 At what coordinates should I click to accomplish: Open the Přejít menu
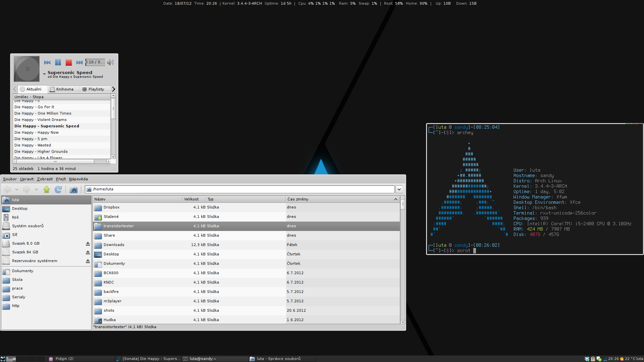pyautogui.click(x=61, y=179)
